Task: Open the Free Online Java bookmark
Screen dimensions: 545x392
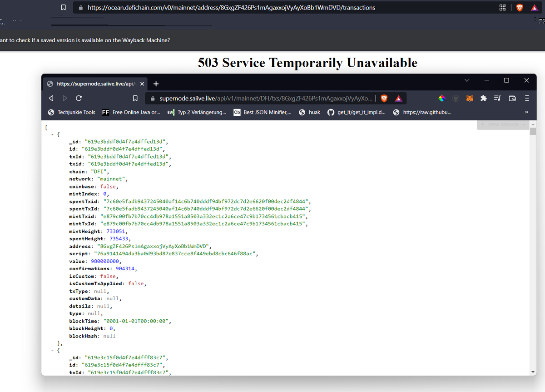Action: (131, 112)
